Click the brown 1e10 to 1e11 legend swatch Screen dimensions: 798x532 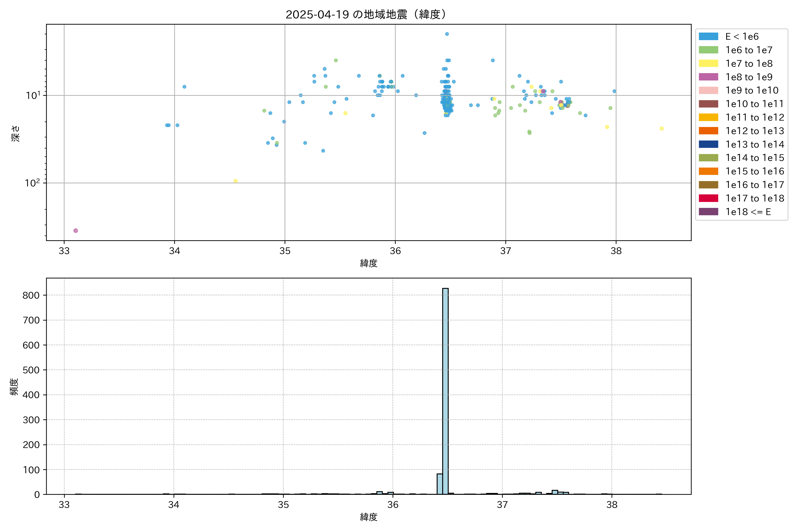[x=708, y=104]
